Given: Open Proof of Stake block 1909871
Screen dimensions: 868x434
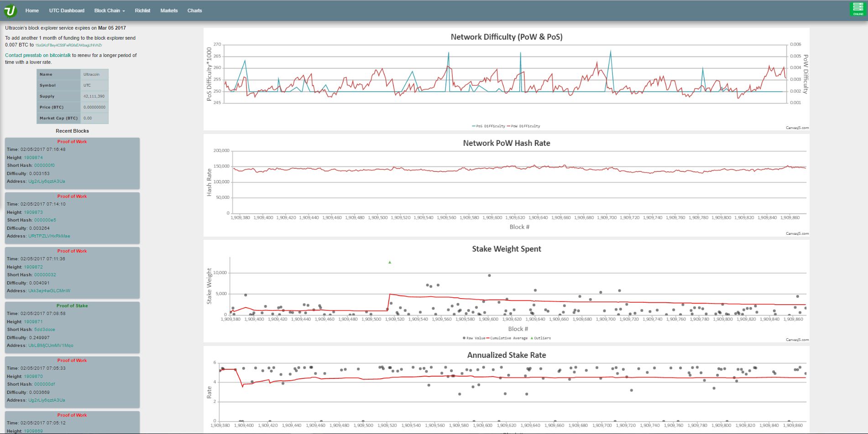Looking at the screenshot, I should 33,322.
